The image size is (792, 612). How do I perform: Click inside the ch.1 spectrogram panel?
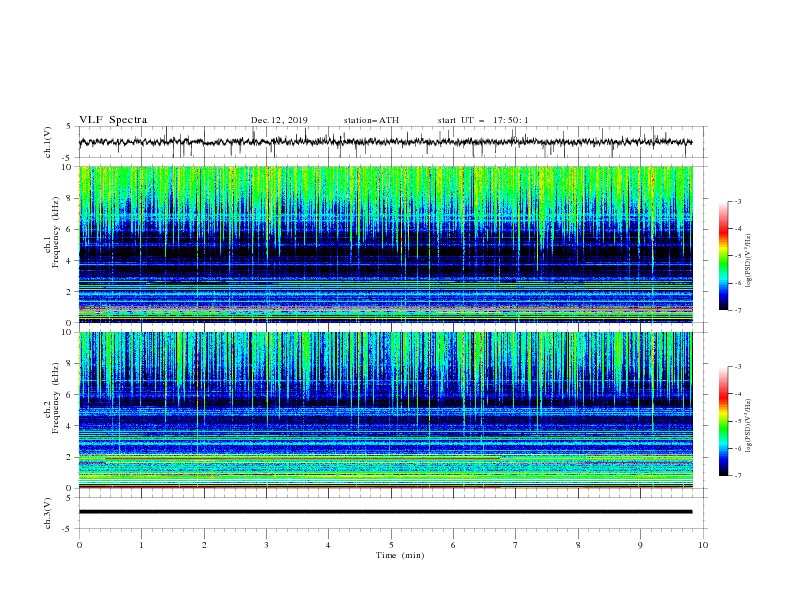385,244
